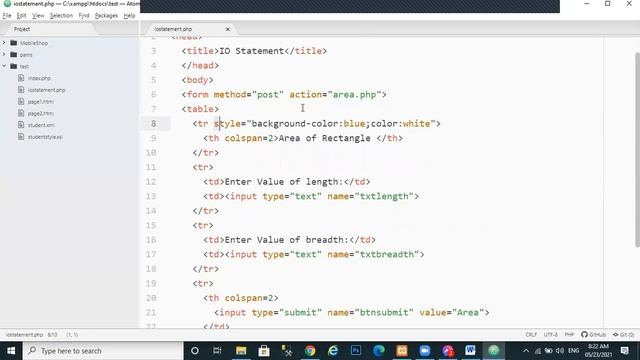
Task: Open Cortana from the taskbar
Action: click(195, 351)
